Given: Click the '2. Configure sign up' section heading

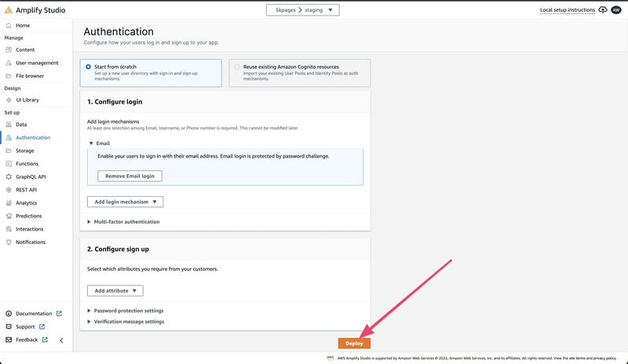Looking at the screenshot, I should point(118,249).
